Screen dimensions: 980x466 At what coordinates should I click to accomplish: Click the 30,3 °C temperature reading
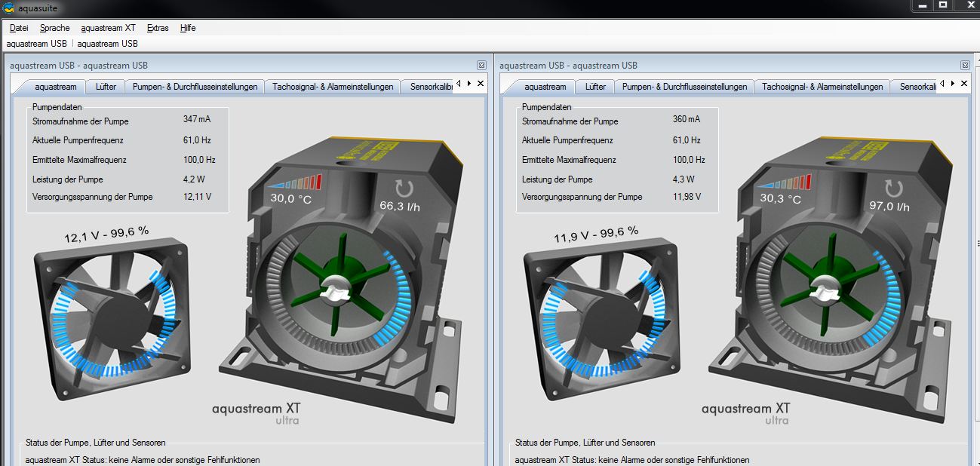tap(781, 200)
